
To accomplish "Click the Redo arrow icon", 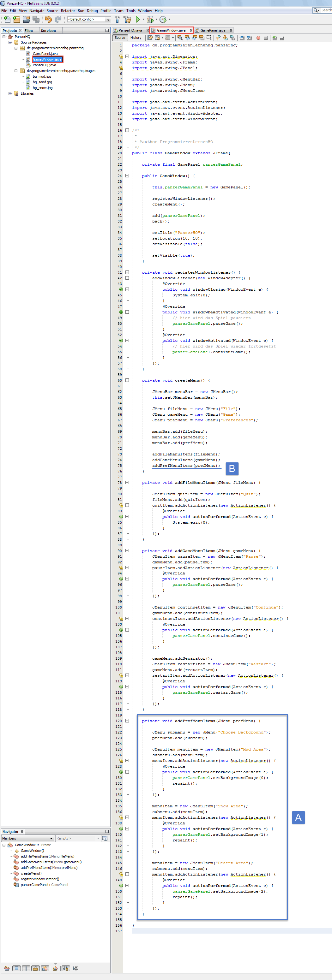I will (58, 19).
